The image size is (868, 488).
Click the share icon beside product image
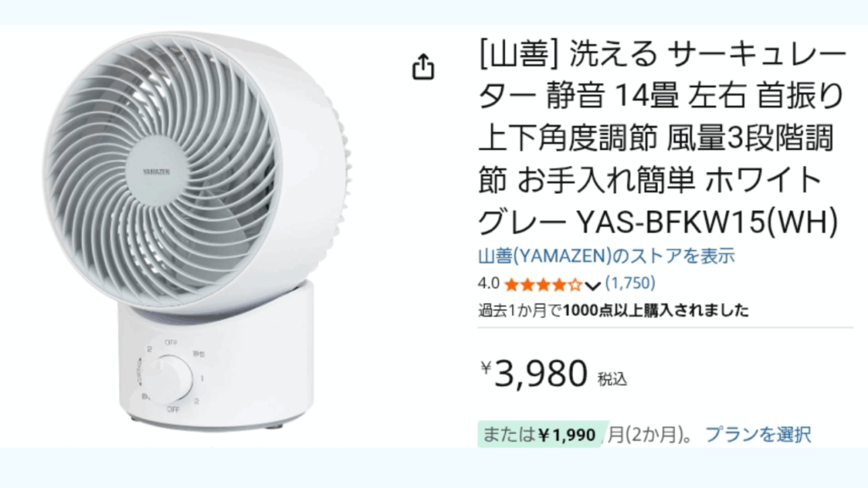(424, 66)
